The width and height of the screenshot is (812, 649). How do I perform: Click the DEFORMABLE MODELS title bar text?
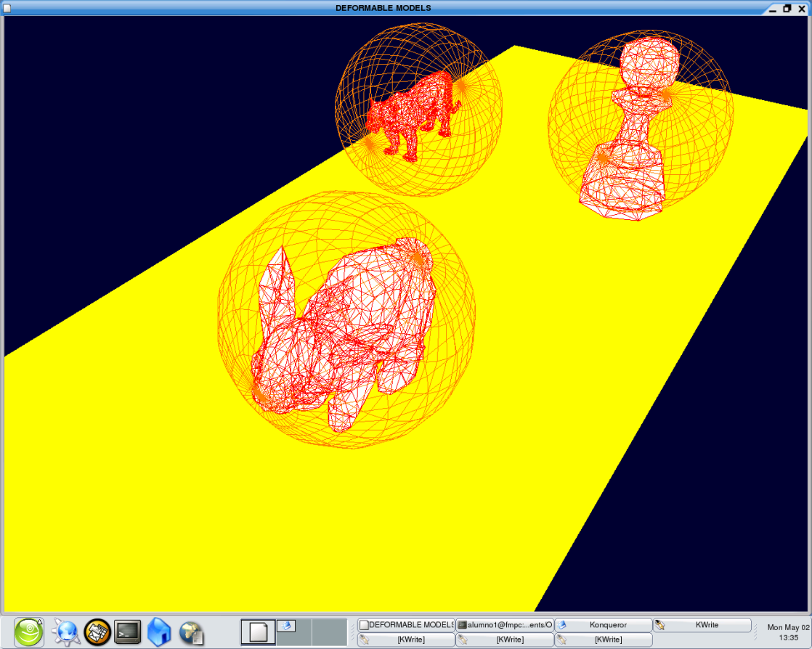point(383,8)
